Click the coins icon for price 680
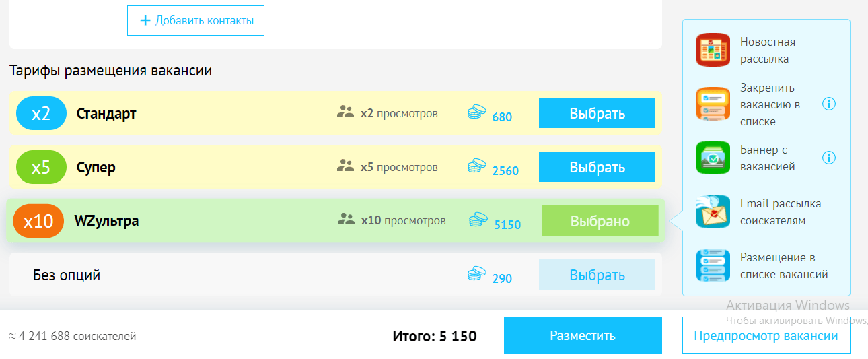Viewport: 868px width, 359px height. 477,112
